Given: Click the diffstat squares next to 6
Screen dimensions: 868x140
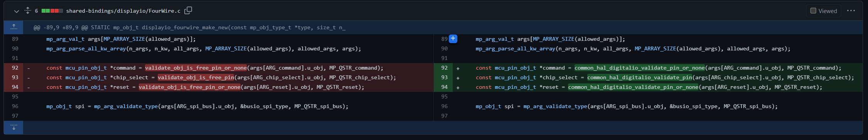Looking at the screenshot, I should (x=52, y=11).
